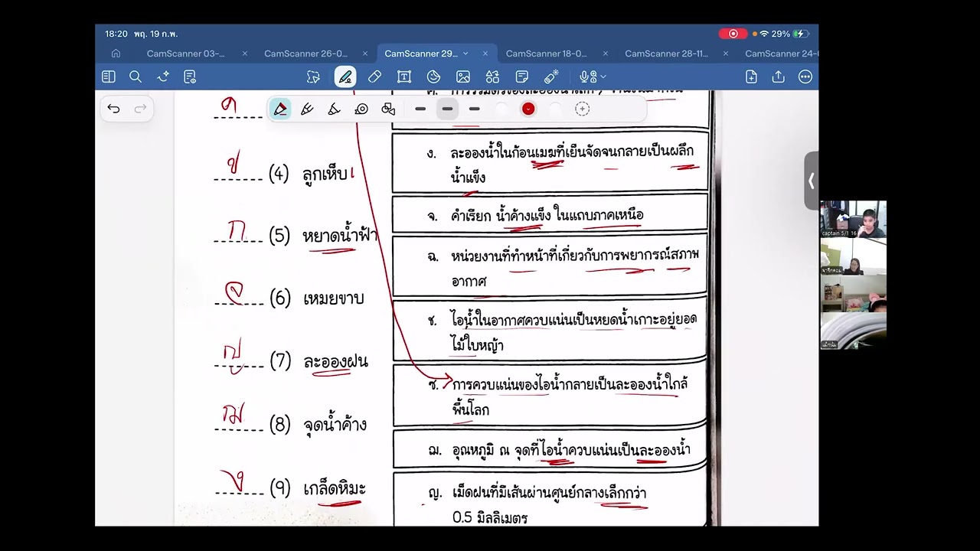Close the CamScanner 26-0 tab
Image resolution: width=980 pixels, height=551 pixels.
pyautogui.click(x=365, y=54)
